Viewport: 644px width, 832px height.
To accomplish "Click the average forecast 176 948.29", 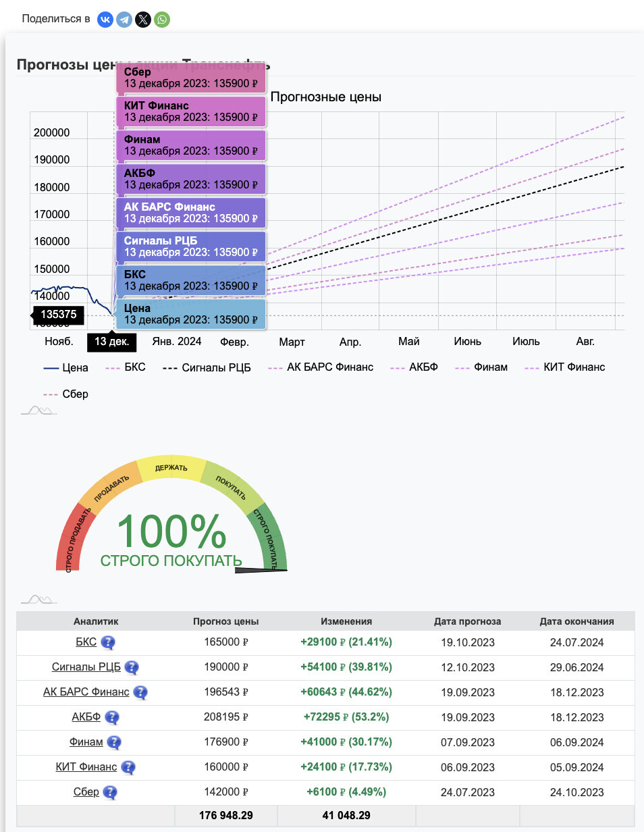I will (226, 816).
